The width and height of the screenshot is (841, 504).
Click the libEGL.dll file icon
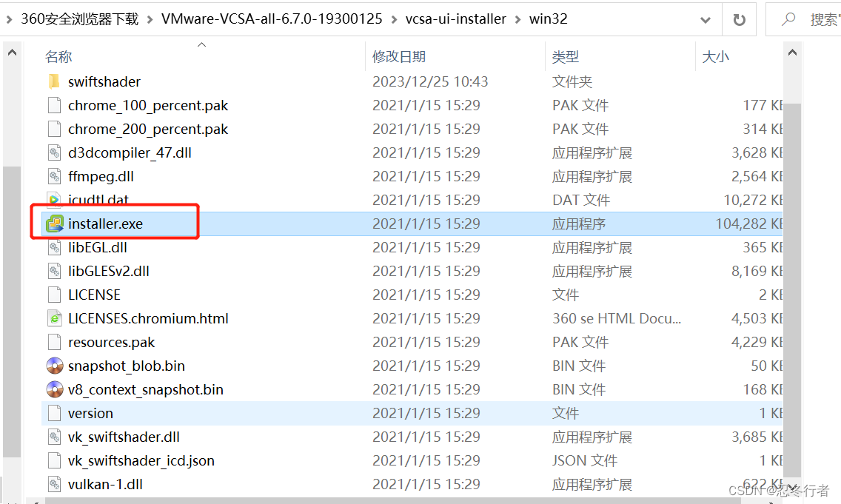[x=54, y=247]
